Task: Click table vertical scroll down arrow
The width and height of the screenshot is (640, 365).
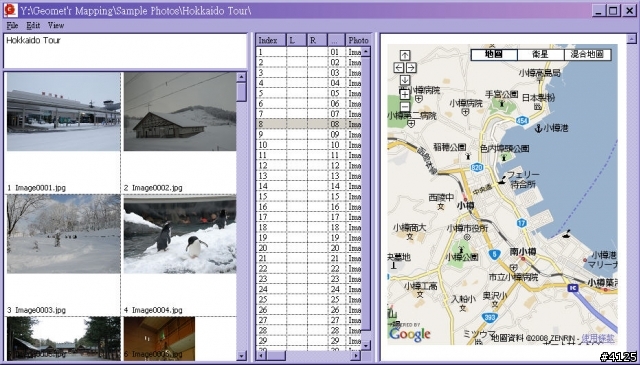Action: [366, 345]
